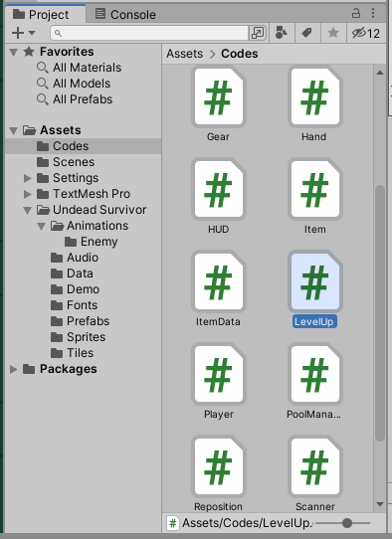This screenshot has width=392, height=539.
Task: Select the Animations folder row
Action: [x=84, y=226]
